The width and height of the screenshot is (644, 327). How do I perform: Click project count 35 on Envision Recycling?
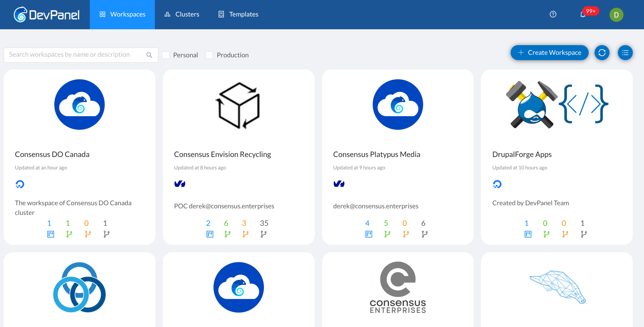tap(264, 223)
